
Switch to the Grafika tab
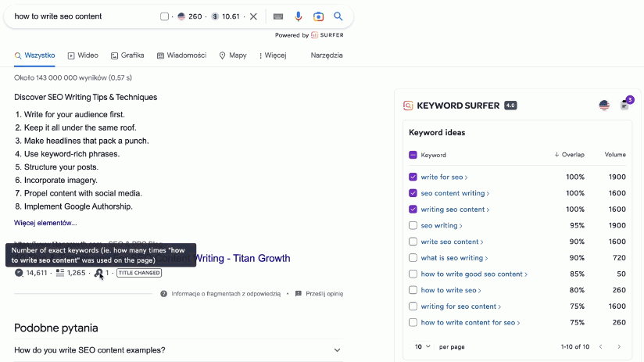pos(127,56)
